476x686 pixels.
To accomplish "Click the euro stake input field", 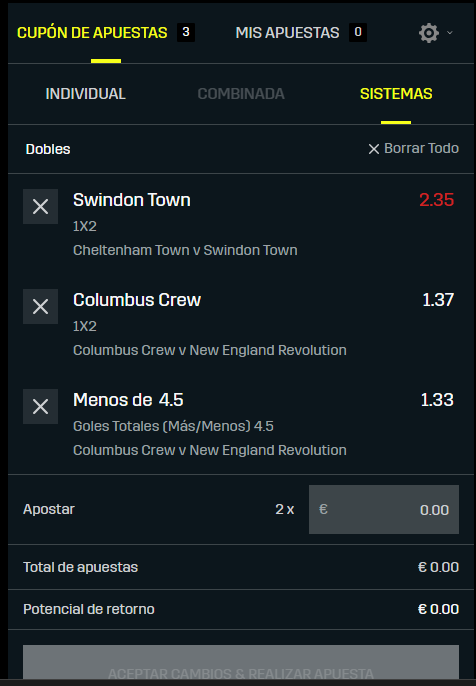I will [x=384, y=509].
